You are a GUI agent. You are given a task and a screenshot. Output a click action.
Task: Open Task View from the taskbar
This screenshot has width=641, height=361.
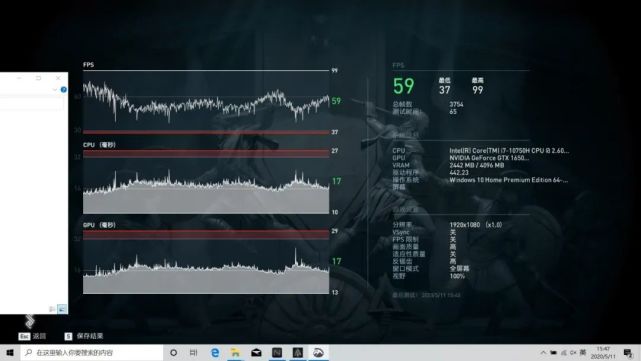194,352
